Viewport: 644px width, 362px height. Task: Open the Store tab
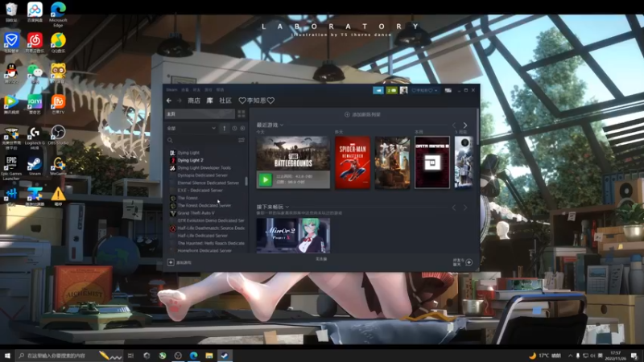click(x=194, y=101)
